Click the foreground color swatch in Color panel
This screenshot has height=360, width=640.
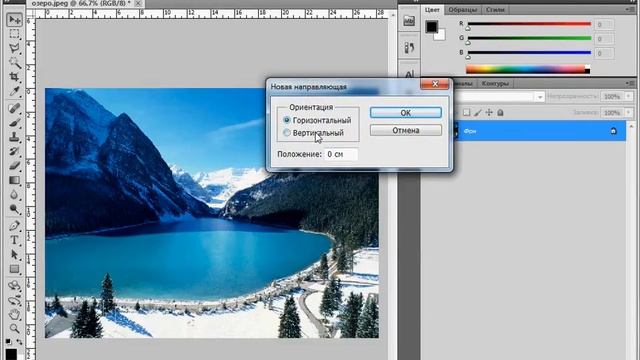click(x=431, y=27)
